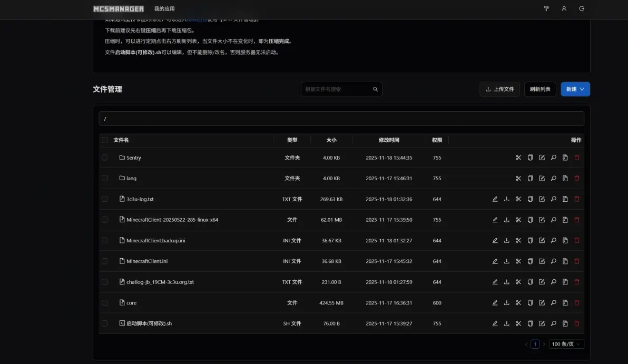Delete MinecraftClient.backup.ini
Screen dimensions: 628x364
(577, 241)
